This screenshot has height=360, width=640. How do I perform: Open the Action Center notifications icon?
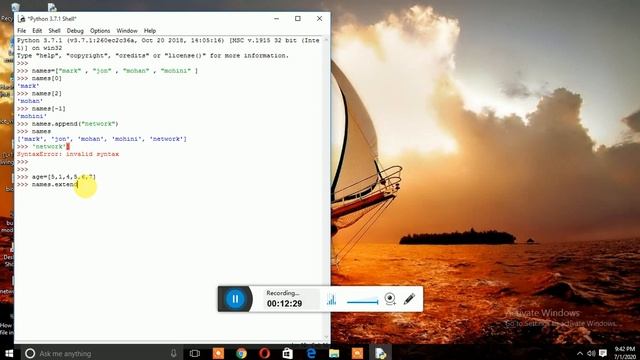[603, 353]
